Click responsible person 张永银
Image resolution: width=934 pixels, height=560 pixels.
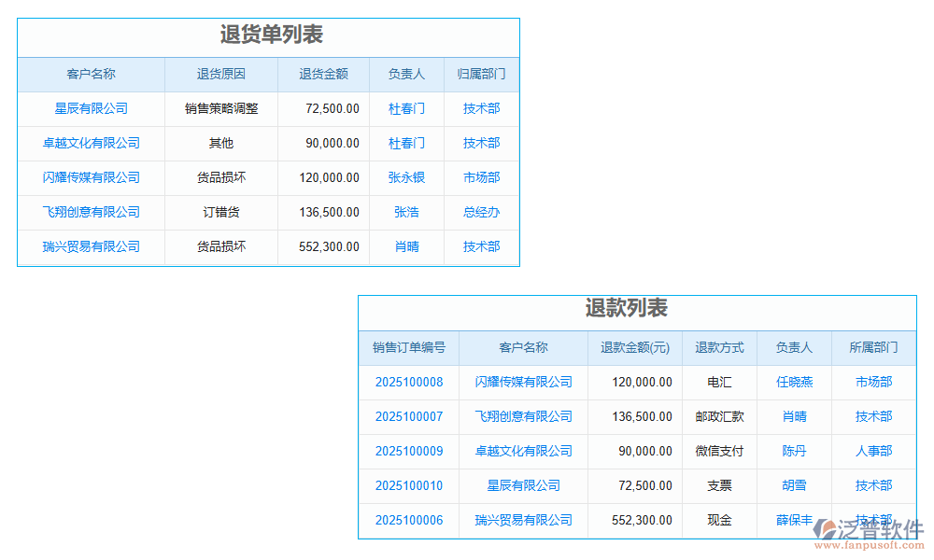pos(406,177)
